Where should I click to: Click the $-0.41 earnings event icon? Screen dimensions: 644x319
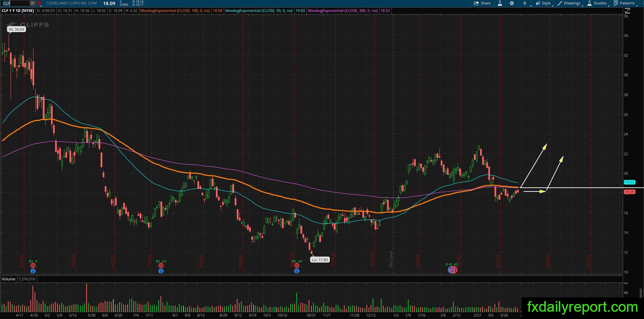[x=453, y=270]
